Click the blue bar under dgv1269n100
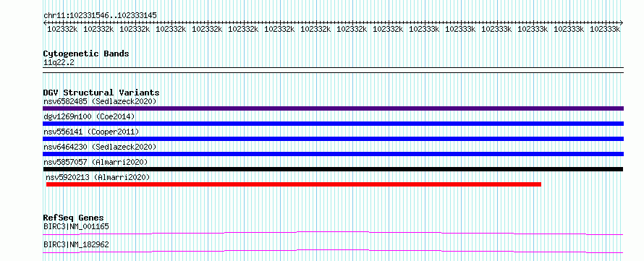 point(333,124)
